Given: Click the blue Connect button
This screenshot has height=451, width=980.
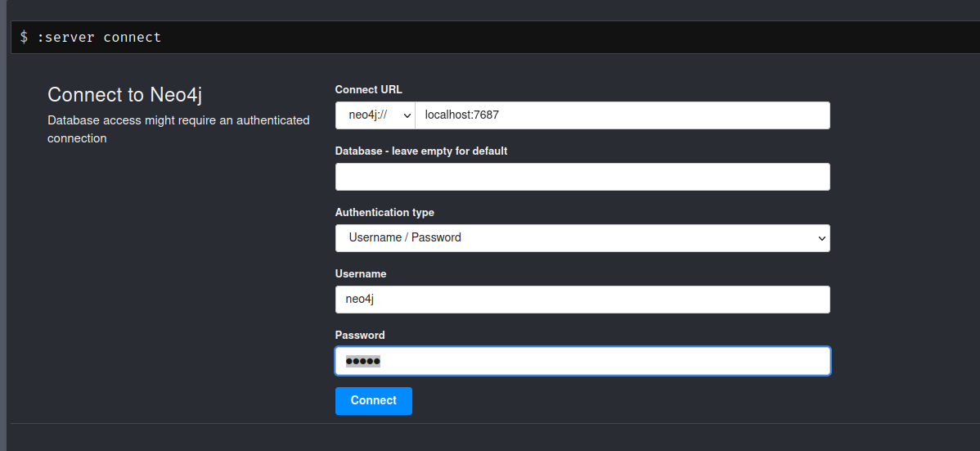Looking at the screenshot, I should [x=374, y=400].
